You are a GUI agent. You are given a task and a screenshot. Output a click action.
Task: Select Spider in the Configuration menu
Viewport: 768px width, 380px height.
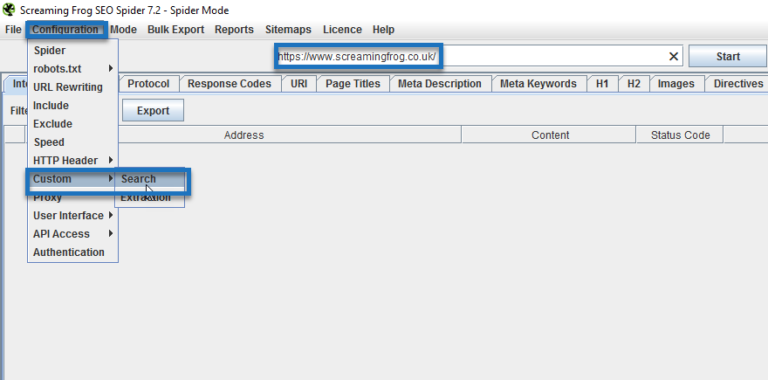[72, 50]
